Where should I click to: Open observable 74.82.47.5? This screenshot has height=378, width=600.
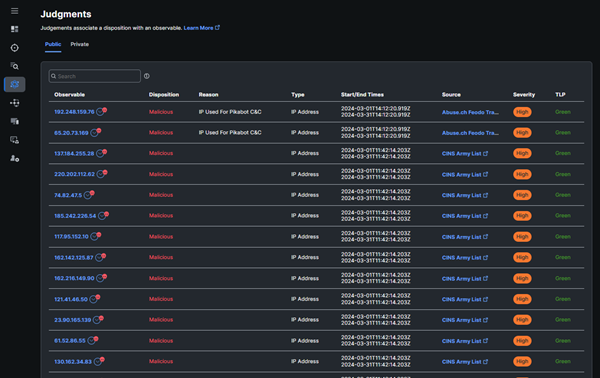pos(68,195)
